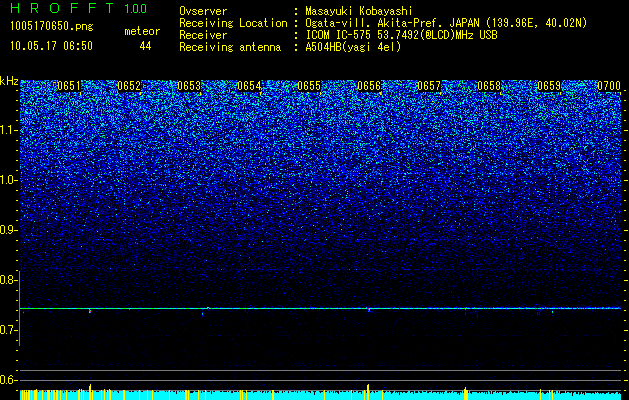Select the file name 1005170650.png
Viewport: 629px width, 400px height.
[52, 27]
